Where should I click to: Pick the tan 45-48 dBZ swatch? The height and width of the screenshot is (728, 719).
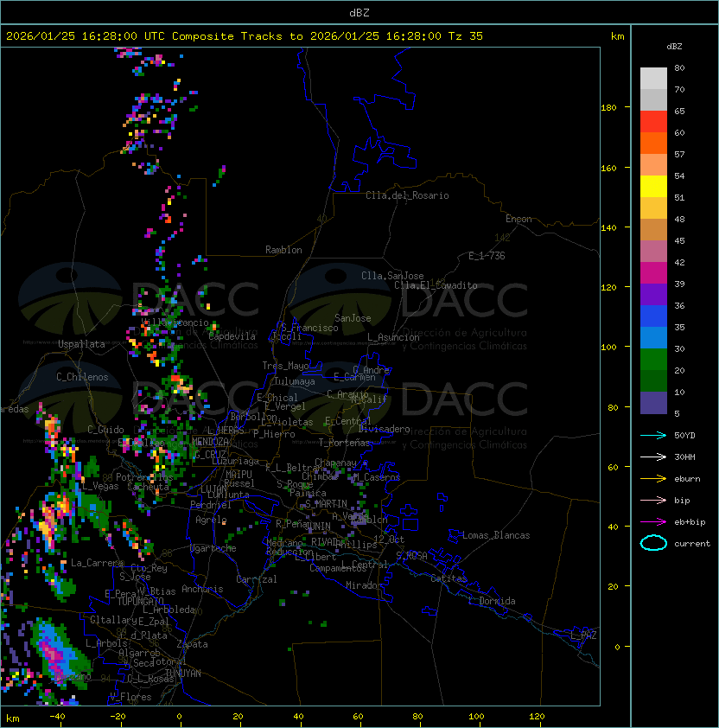(x=653, y=229)
